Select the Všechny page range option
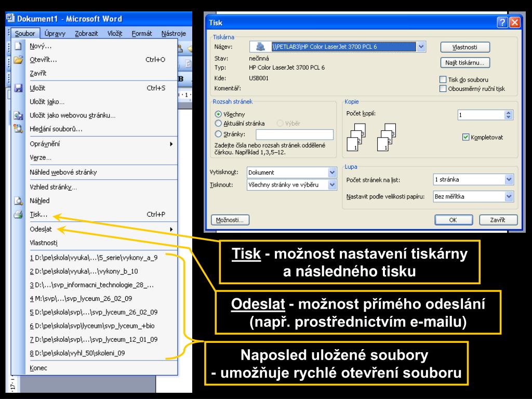 coord(218,114)
